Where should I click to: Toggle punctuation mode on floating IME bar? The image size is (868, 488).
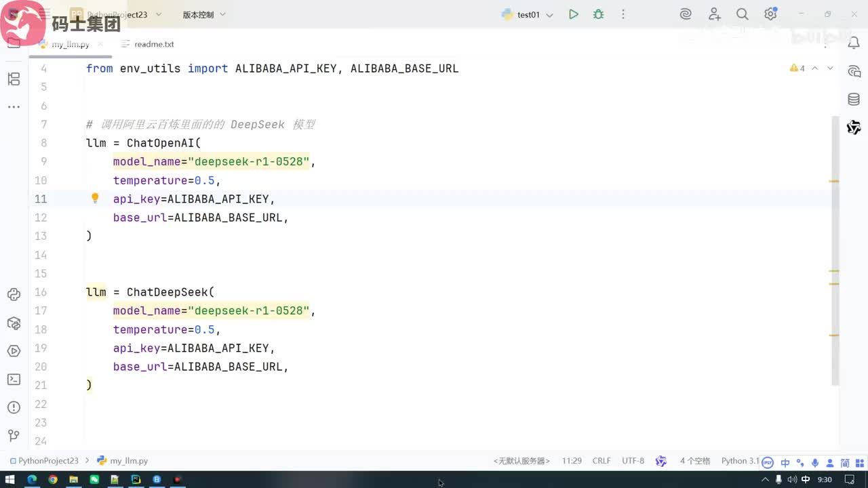pyautogui.click(x=800, y=463)
